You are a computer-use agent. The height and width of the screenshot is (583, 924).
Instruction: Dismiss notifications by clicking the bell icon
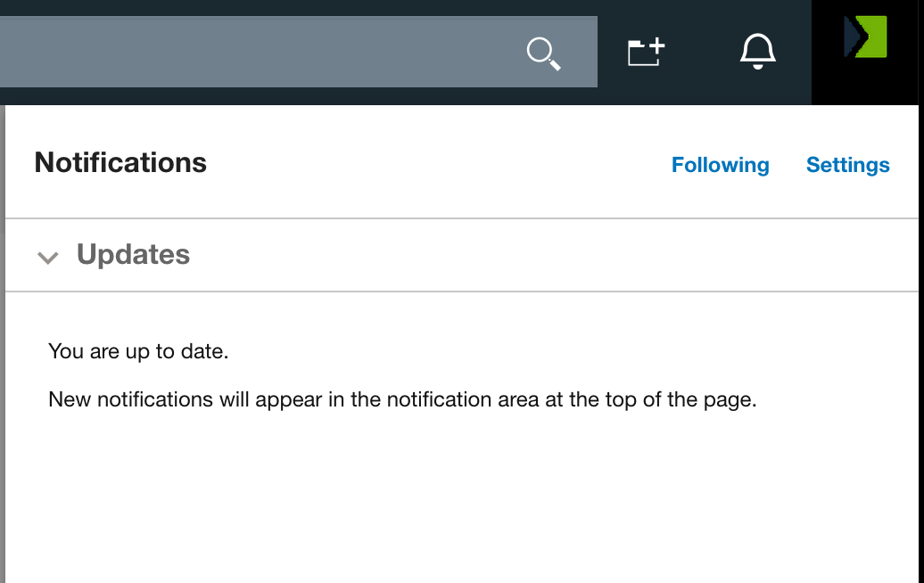(x=756, y=53)
